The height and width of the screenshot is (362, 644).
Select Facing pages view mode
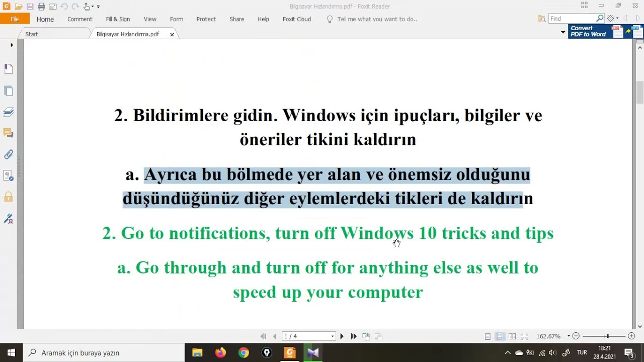click(512, 336)
